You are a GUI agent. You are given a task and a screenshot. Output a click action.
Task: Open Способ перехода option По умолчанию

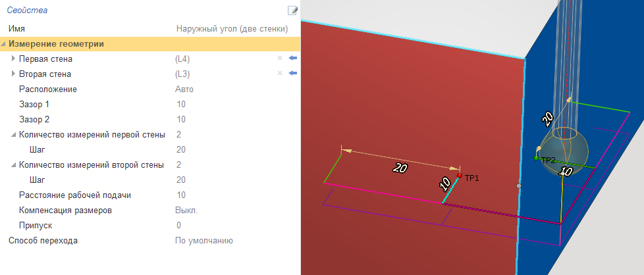click(204, 241)
